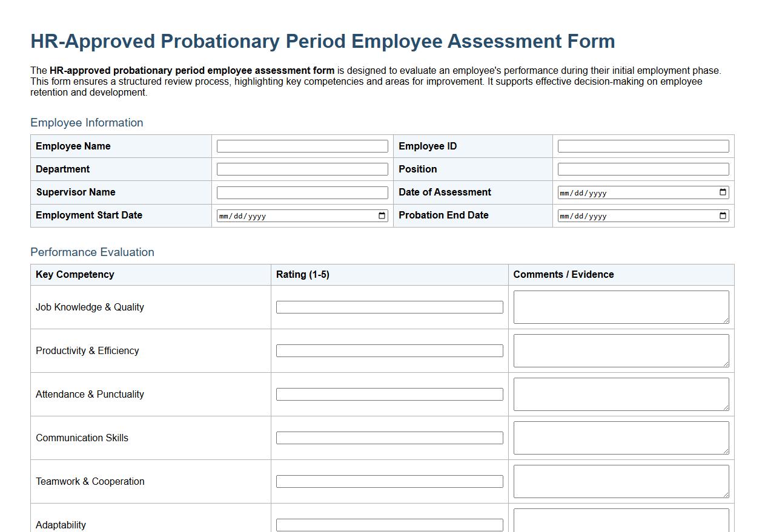Click inside the Employee Name field
Image resolution: width=765 pixels, height=532 pixels.
[x=302, y=146]
